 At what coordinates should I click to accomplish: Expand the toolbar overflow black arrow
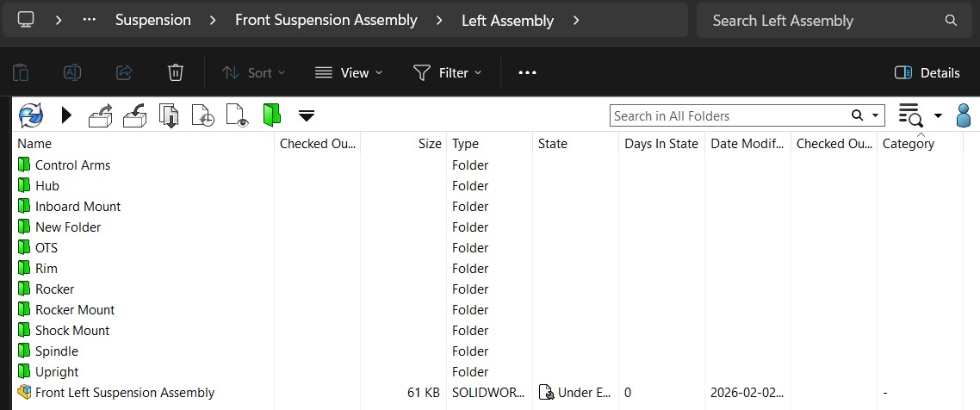(307, 115)
